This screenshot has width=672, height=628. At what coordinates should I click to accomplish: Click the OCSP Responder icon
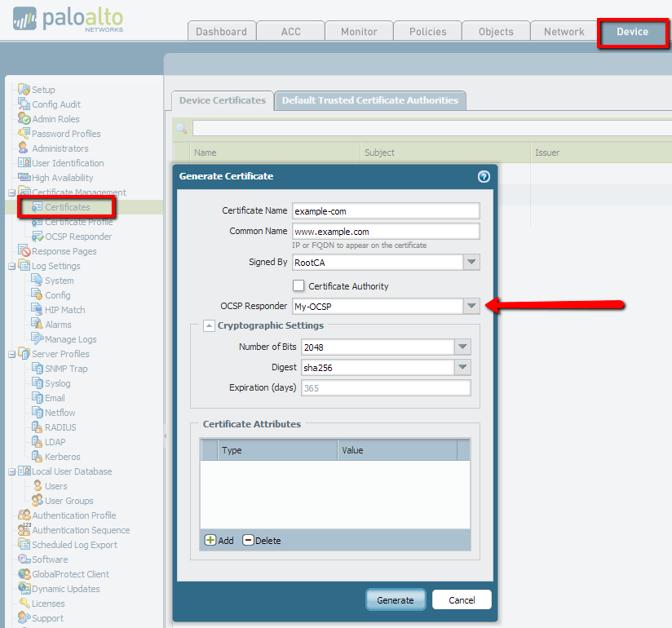click(38, 237)
